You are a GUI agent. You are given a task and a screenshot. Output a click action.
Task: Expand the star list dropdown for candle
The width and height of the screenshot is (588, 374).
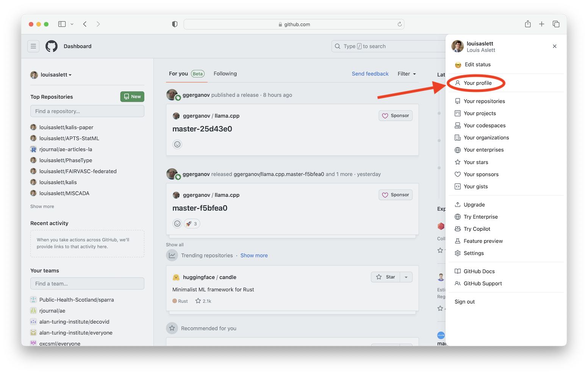[x=406, y=277]
